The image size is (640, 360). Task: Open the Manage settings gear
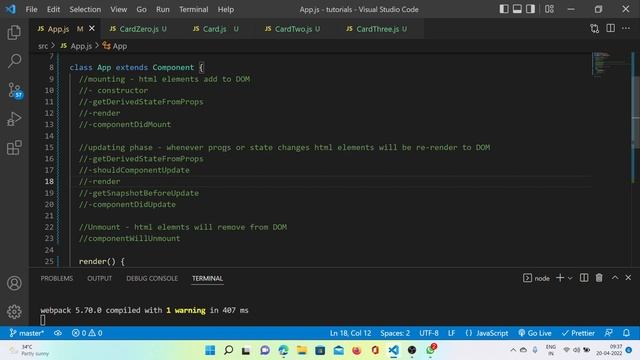(x=14, y=311)
